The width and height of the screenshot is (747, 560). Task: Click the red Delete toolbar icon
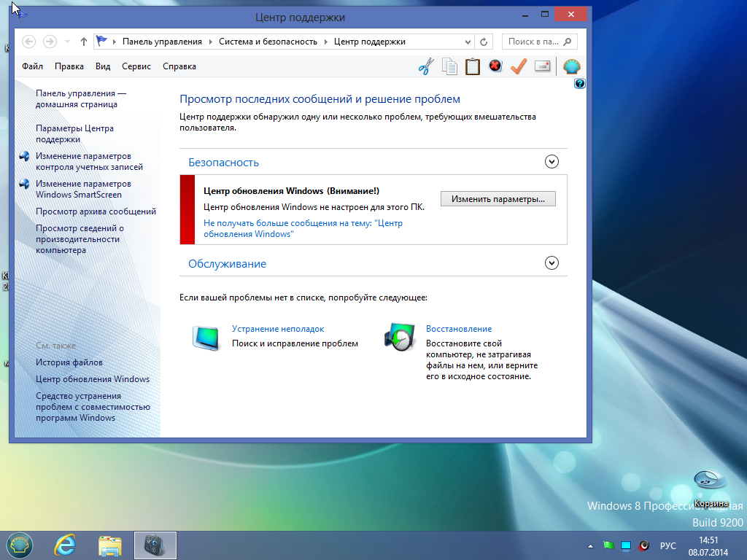tap(495, 66)
